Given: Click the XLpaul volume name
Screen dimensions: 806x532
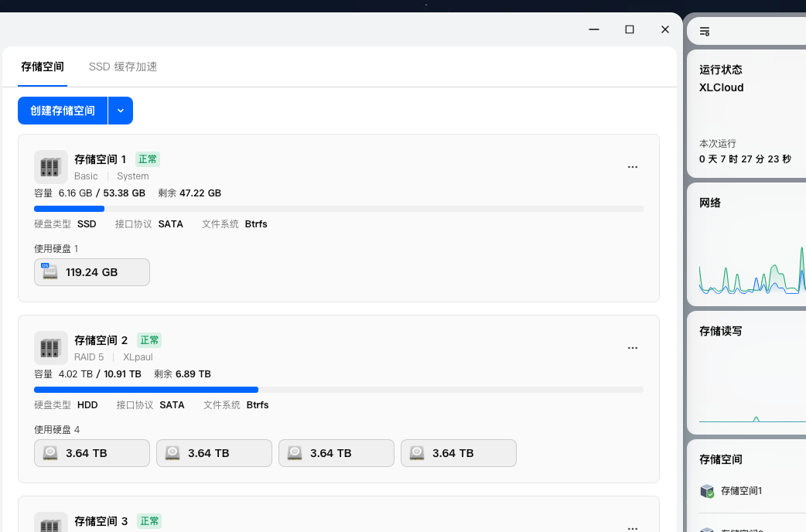Looking at the screenshot, I should (138, 356).
